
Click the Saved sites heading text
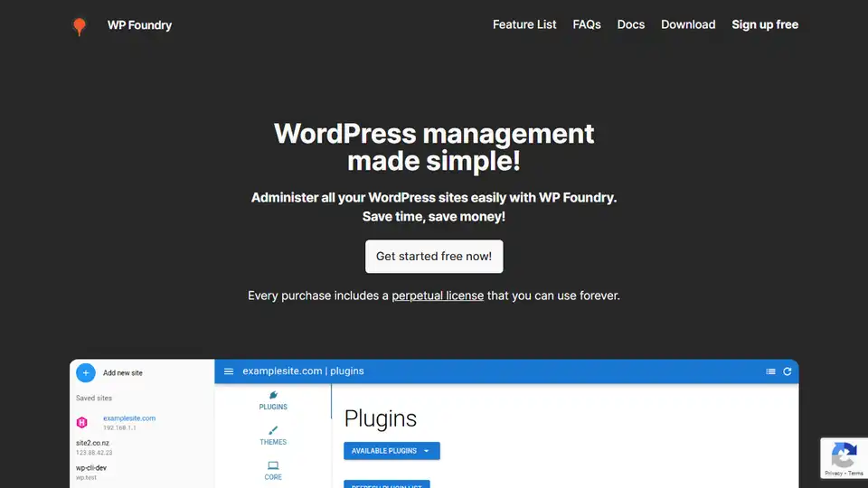pos(93,398)
